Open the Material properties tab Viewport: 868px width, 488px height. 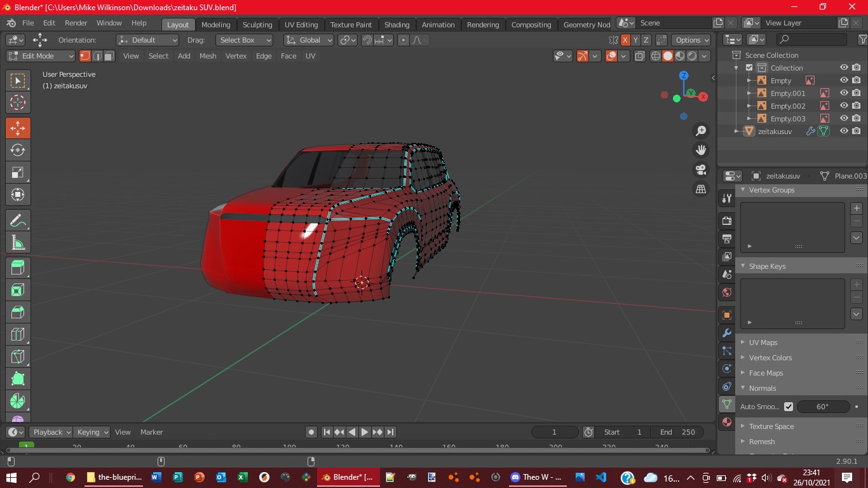[727, 422]
